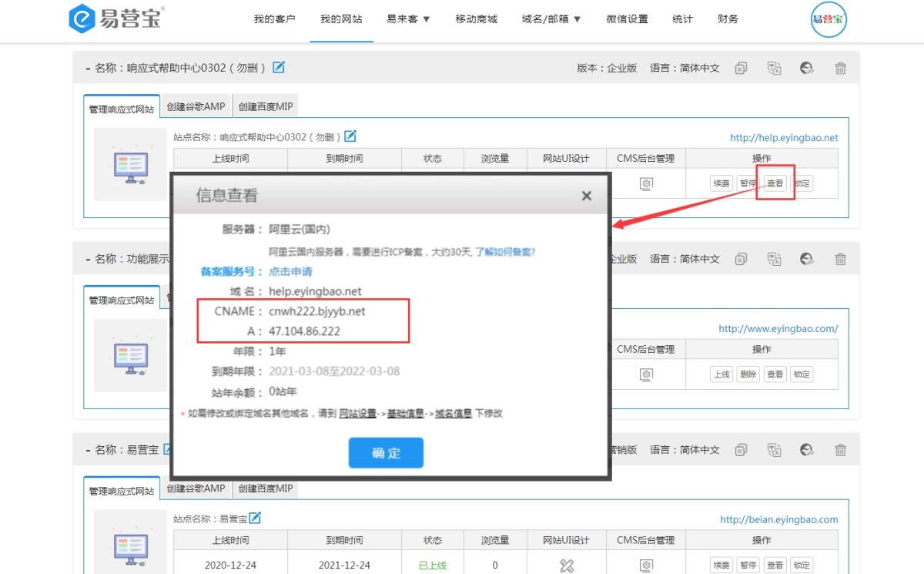The image size is (924, 574).
Task: Click the copy site icon in first panel
Action: point(741,68)
